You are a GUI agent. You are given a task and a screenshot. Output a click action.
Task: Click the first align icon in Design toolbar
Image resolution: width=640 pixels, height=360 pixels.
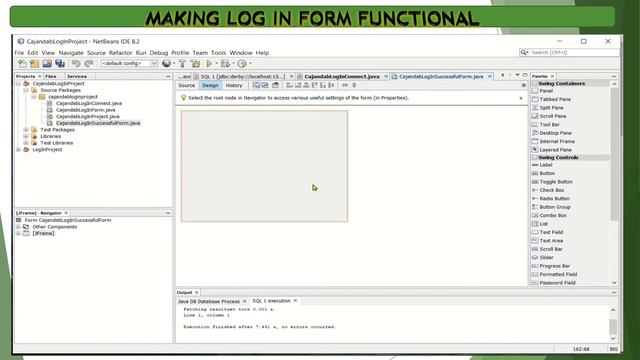point(289,85)
